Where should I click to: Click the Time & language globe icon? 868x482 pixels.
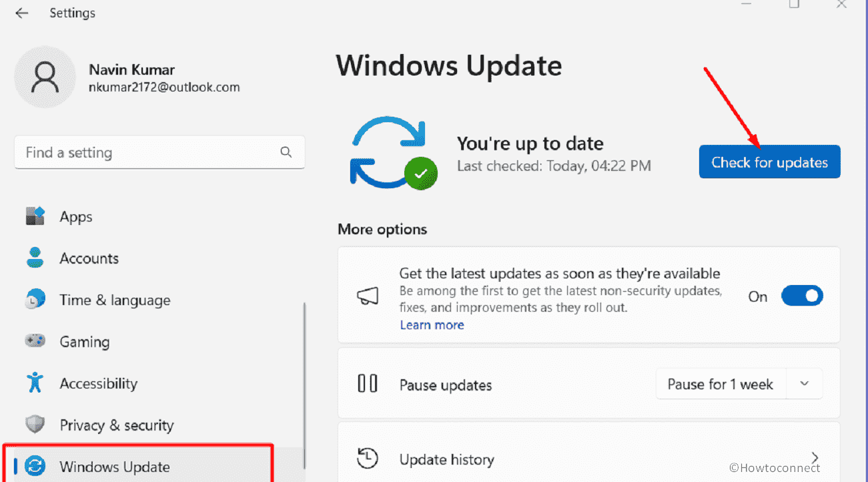(35, 300)
